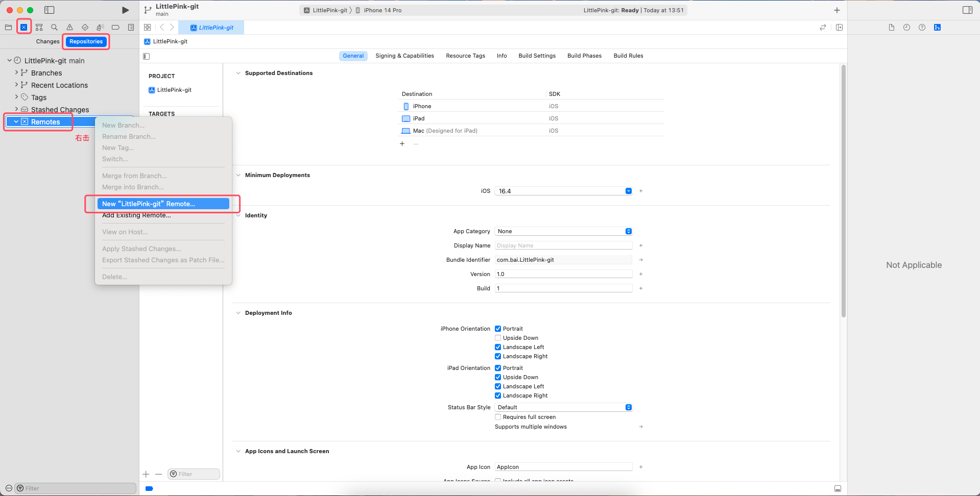980x496 pixels.
Task: Enable iPhone Upside Down orientation
Action: point(498,338)
